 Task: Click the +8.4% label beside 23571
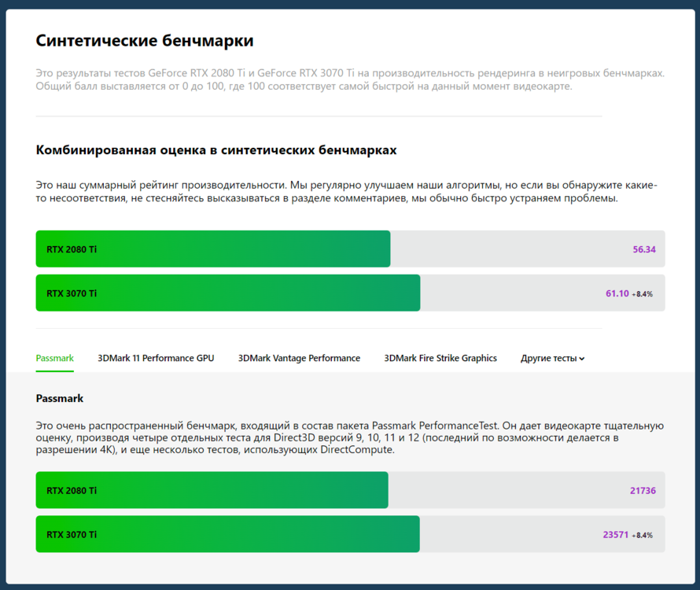643,535
